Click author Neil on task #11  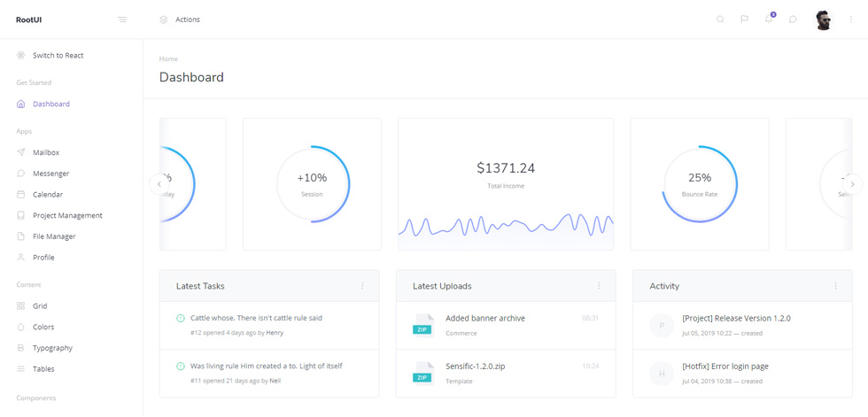[x=275, y=381]
